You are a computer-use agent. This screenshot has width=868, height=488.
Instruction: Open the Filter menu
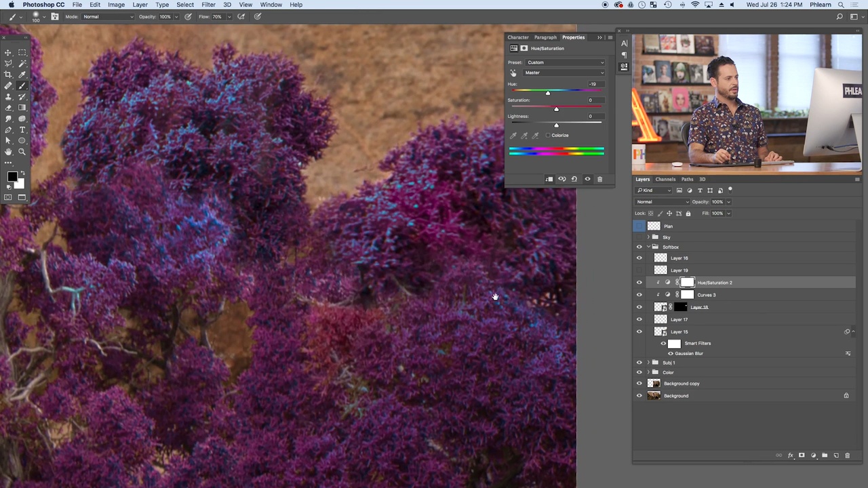[208, 5]
